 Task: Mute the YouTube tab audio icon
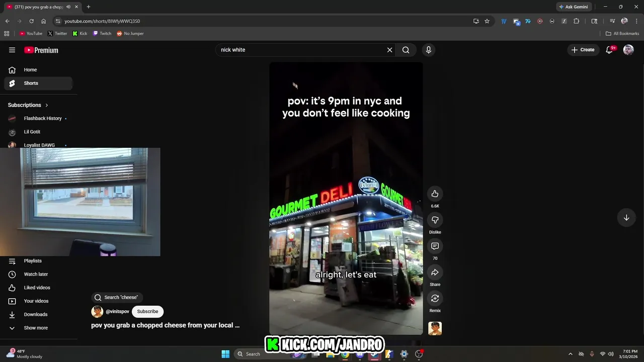68,7
